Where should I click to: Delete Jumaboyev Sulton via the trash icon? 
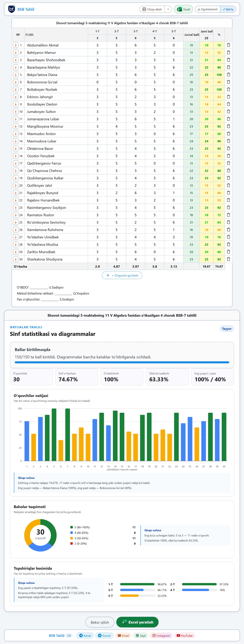coord(228,111)
